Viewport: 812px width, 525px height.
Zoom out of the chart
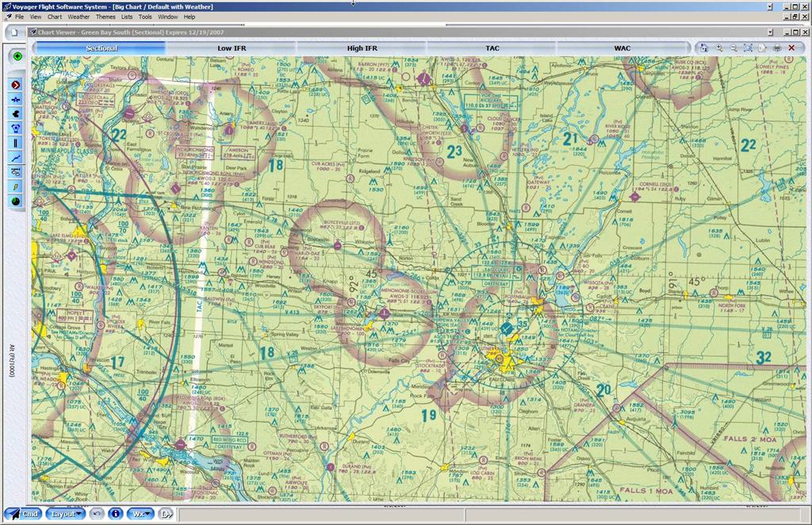[733, 48]
